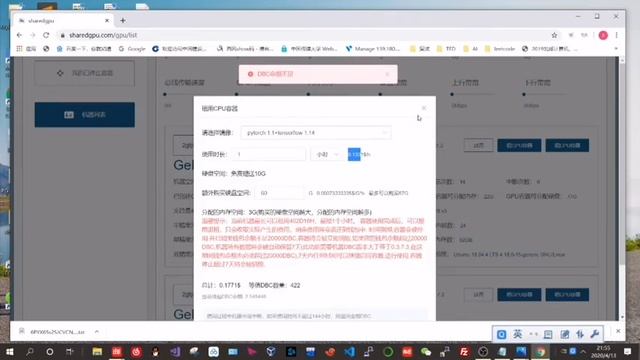Viewport: 640px width, 360px height.
Task: Show hidden system tray icons
Action: point(583,351)
